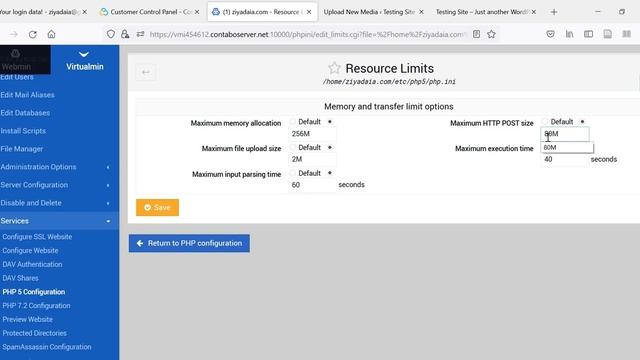Image resolution: width=640 pixels, height=360 pixels.
Task: Open the Pocket save icon
Action: coord(551,34)
